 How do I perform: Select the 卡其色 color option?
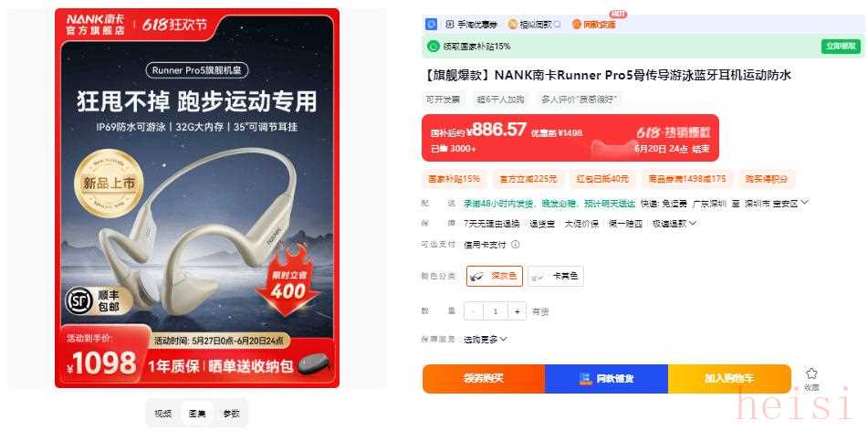point(555,276)
